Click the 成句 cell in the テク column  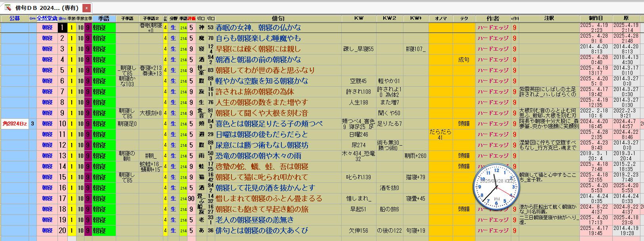[x=464, y=60]
